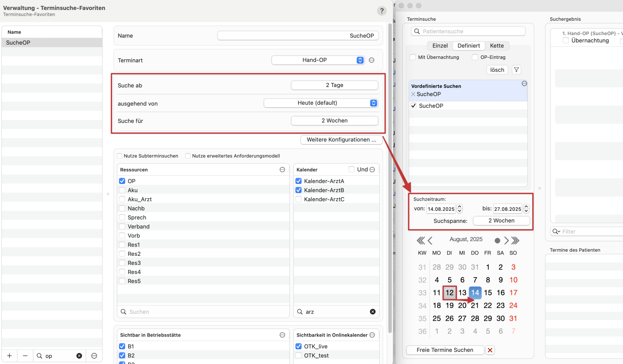This screenshot has height=364, width=623.
Task: Click the search icon in Ressourcen Suchen field
Action: [x=124, y=312]
